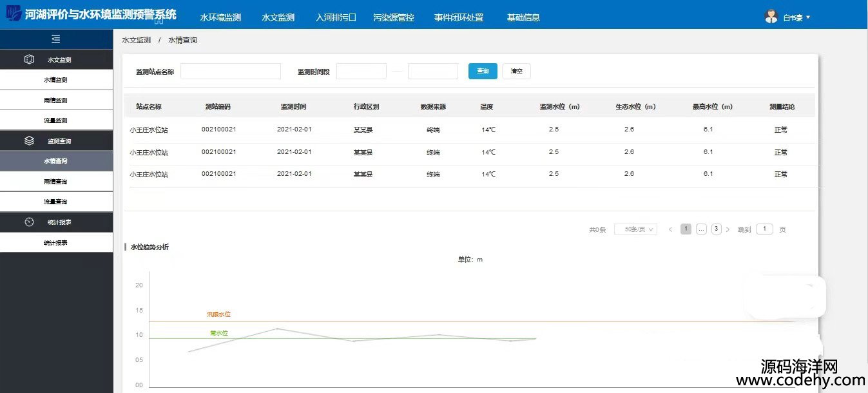Click the system logo icon in the header

click(13, 14)
